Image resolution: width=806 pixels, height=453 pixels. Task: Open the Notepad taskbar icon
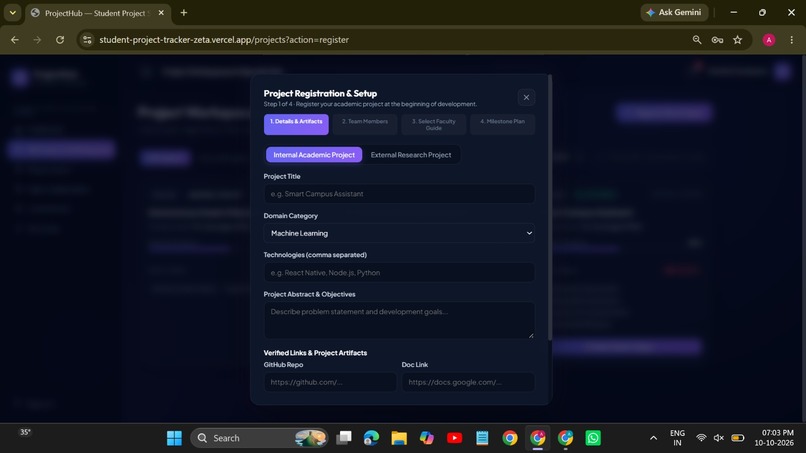point(482,438)
